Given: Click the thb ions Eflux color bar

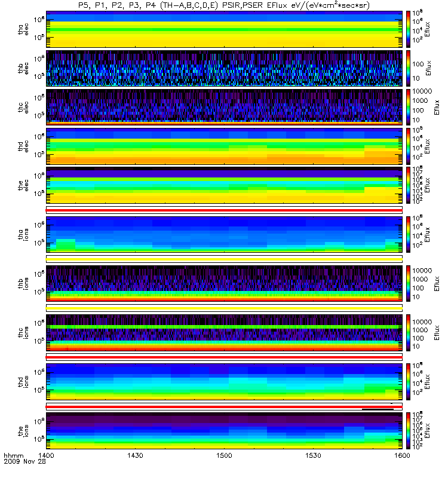Looking at the screenshot, I should coord(408,283).
